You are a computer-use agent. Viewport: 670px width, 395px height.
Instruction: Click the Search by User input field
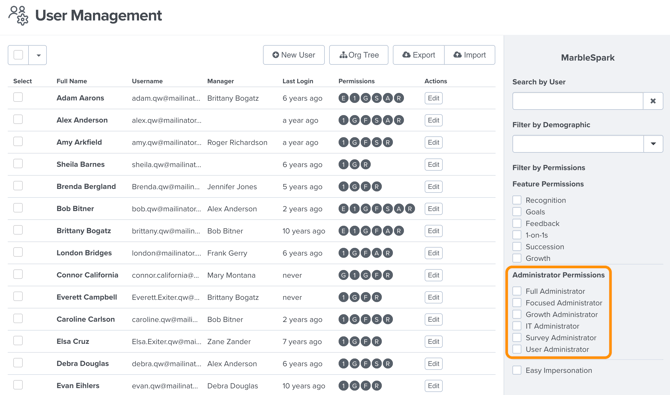[578, 101]
